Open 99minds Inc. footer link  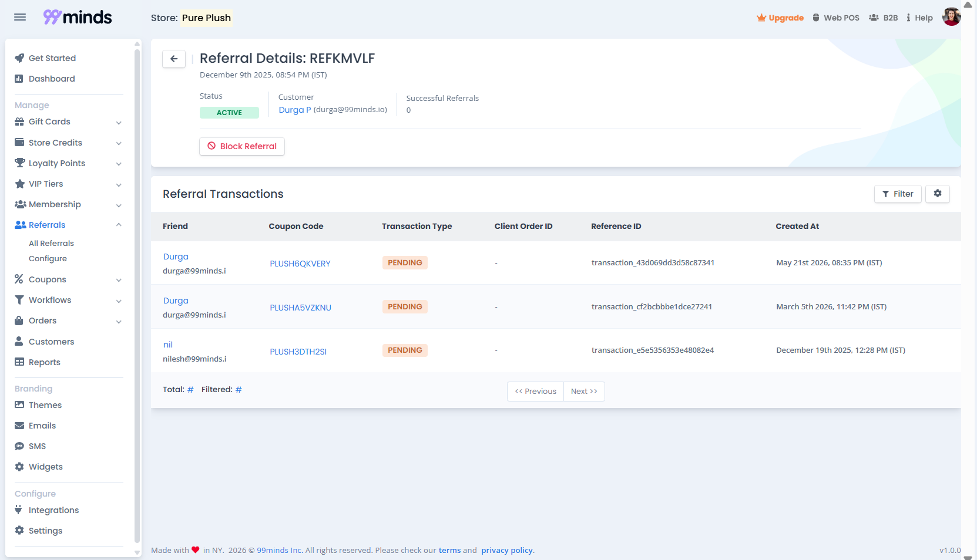[x=280, y=551]
